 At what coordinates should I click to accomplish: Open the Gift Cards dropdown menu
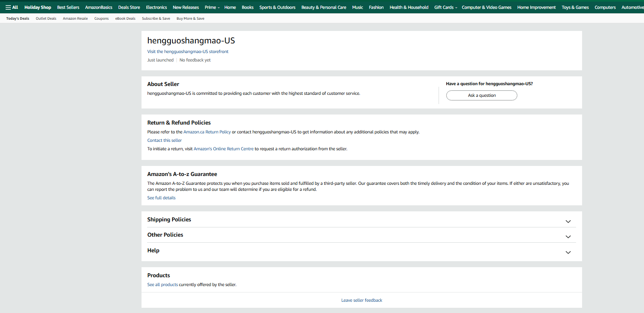click(445, 7)
